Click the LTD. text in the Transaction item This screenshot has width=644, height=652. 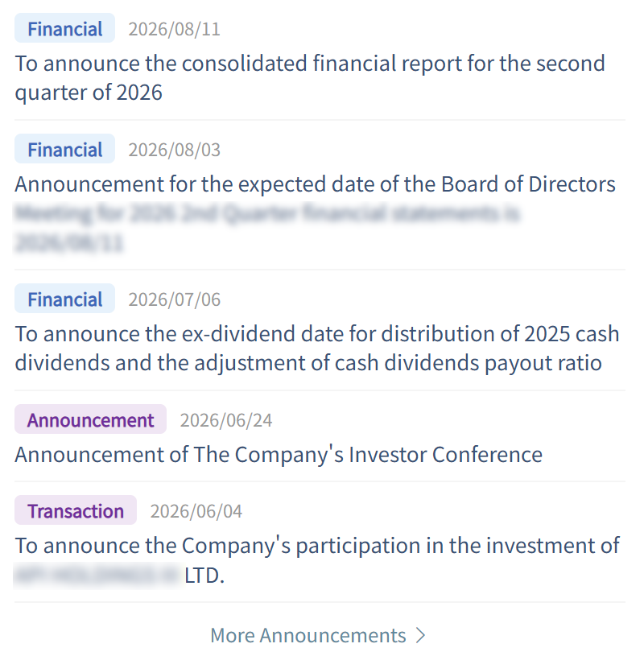[204, 576]
